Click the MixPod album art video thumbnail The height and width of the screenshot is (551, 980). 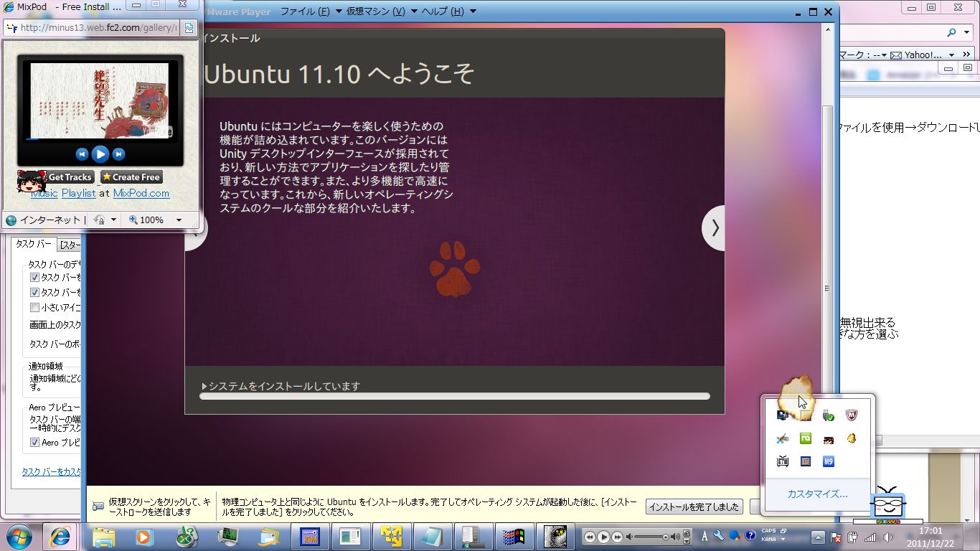(x=100, y=100)
